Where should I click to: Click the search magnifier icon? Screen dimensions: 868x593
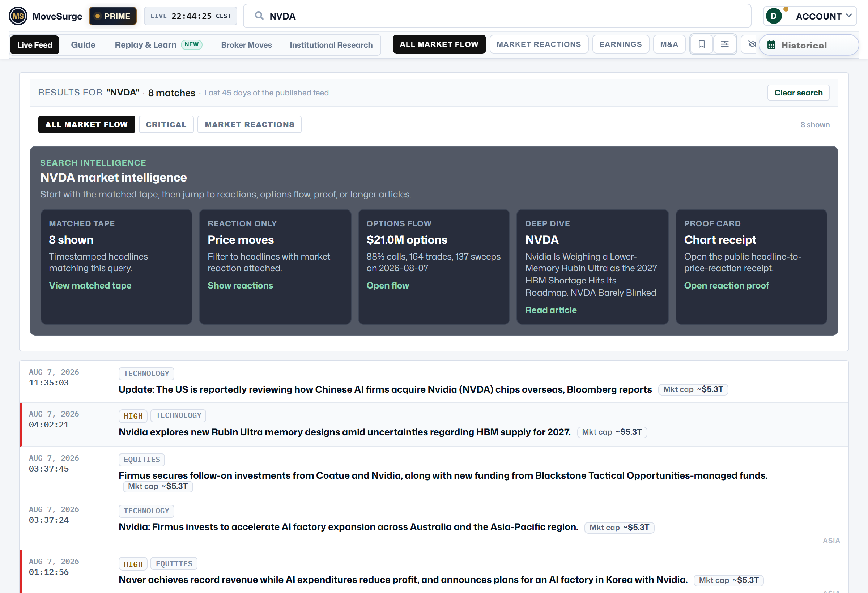click(x=259, y=16)
